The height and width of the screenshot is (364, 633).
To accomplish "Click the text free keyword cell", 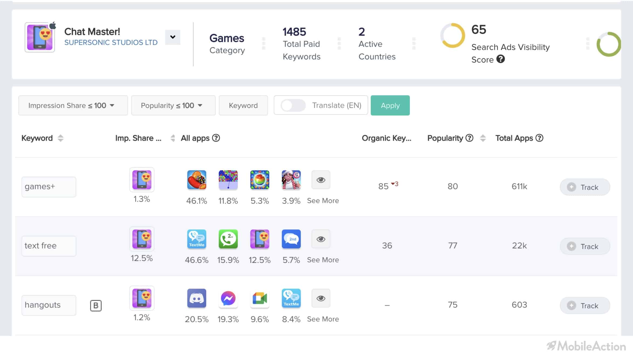I will (x=49, y=246).
